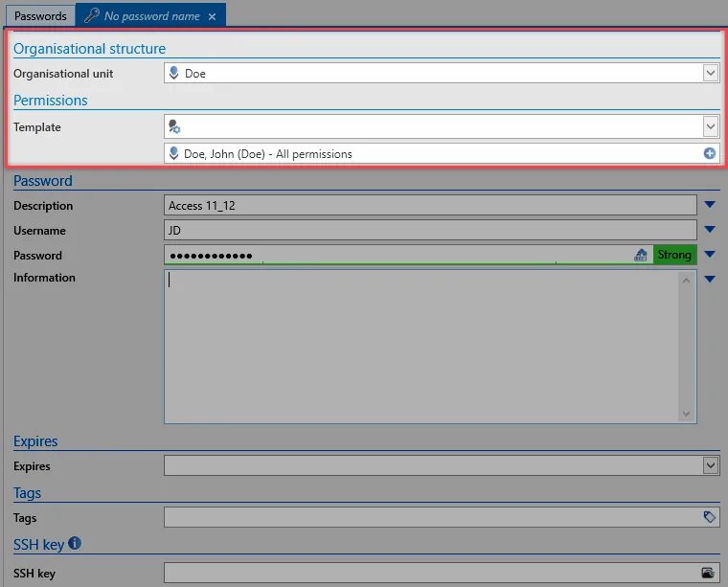Screen dimensions: 728x587
Task: Click the Permissions section heading
Action: [x=50, y=100]
